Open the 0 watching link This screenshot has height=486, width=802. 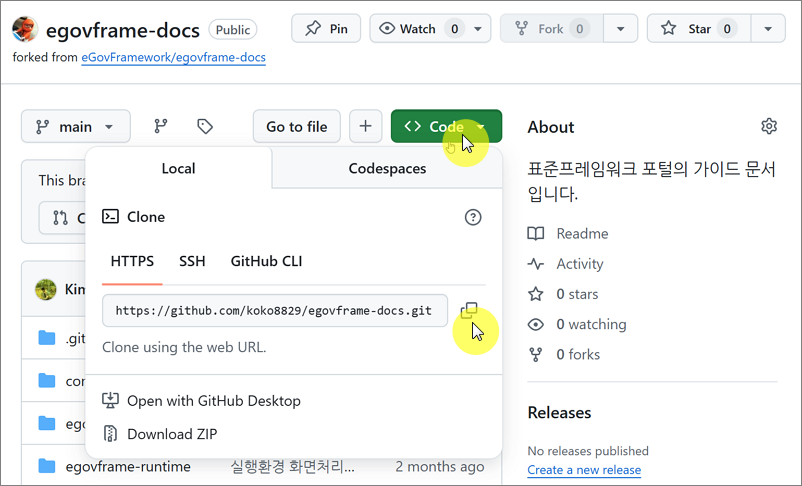pos(591,324)
